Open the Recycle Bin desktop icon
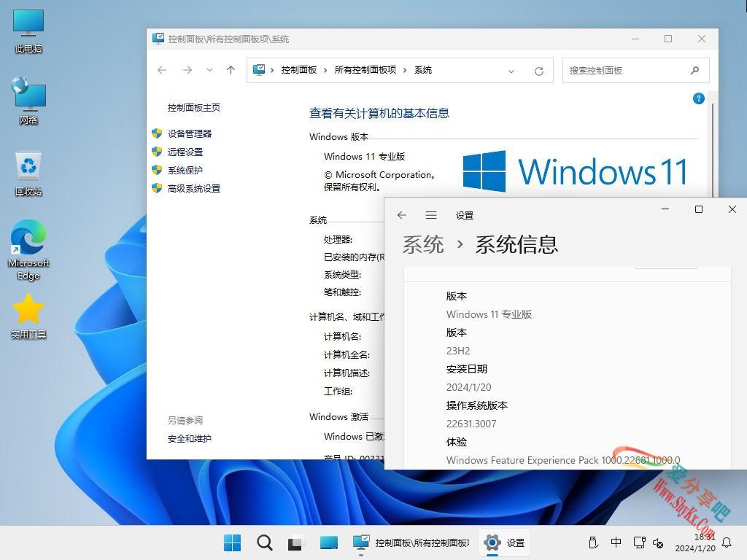Image resolution: width=747 pixels, height=560 pixels. (28, 174)
